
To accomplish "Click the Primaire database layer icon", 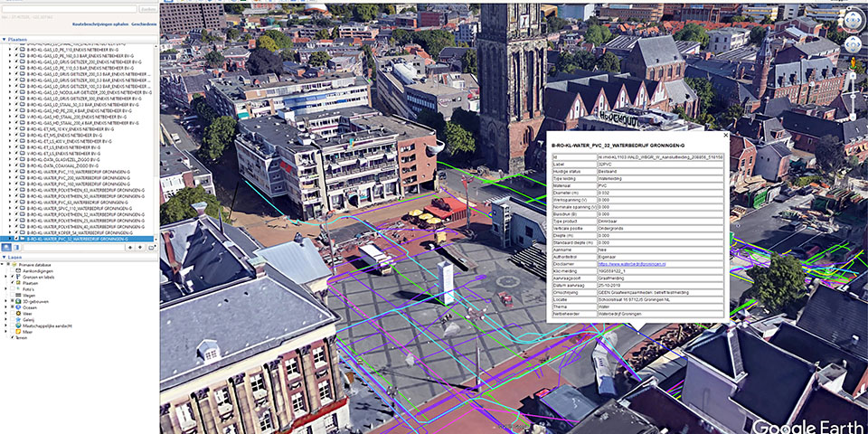I will coord(14,265).
